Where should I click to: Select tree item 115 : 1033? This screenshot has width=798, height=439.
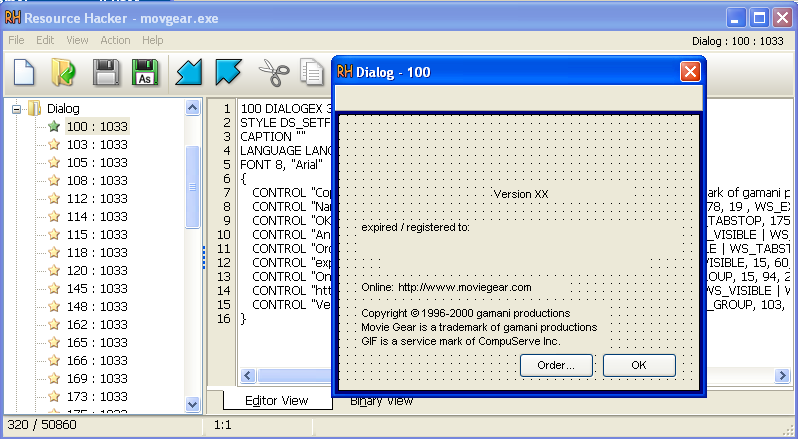tap(97, 235)
